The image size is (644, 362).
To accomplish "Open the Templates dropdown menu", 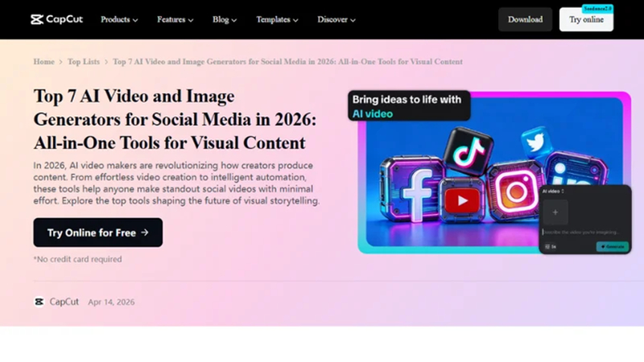I will pyautogui.click(x=277, y=19).
